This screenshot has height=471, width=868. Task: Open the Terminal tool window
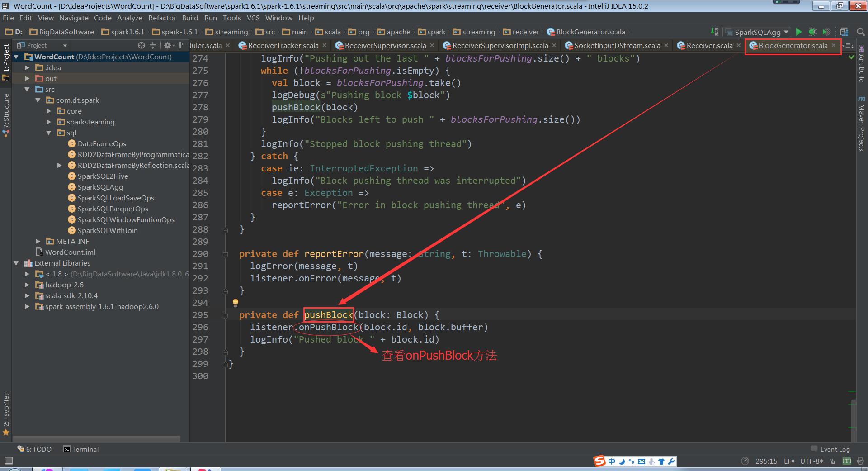81,449
